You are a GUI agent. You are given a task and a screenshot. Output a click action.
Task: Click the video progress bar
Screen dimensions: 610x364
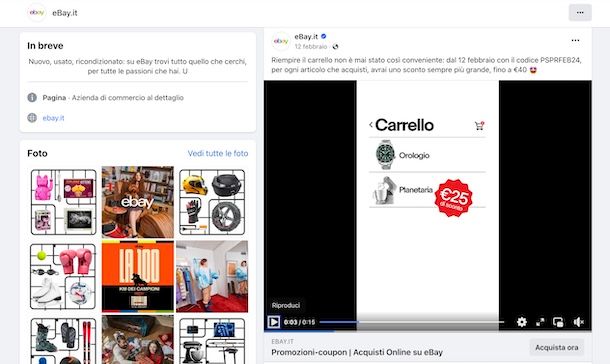coord(412,322)
